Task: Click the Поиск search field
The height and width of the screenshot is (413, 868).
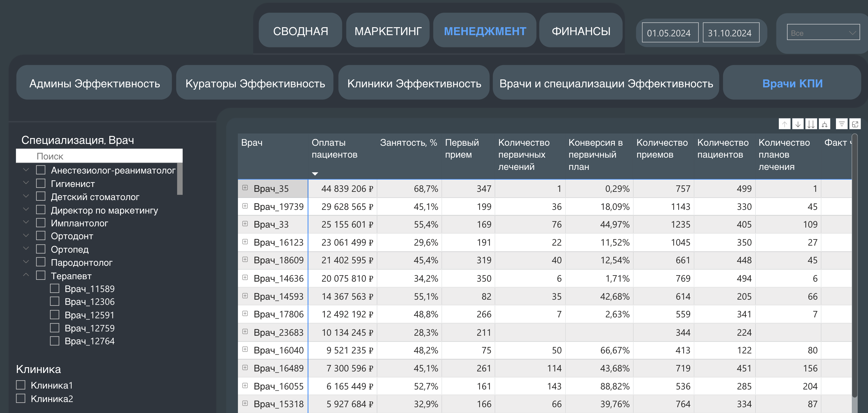Action: (x=99, y=156)
